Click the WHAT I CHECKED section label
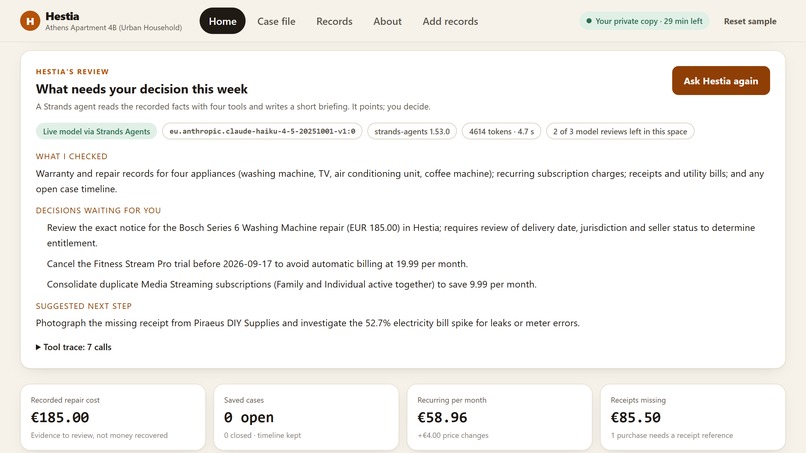The image size is (806, 453). (x=71, y=156)
